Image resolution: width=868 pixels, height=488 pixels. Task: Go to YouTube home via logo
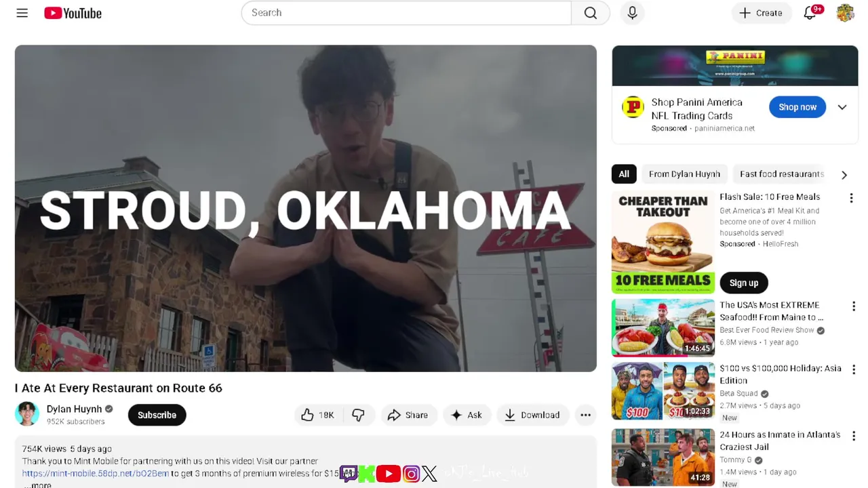pos(73,13)
